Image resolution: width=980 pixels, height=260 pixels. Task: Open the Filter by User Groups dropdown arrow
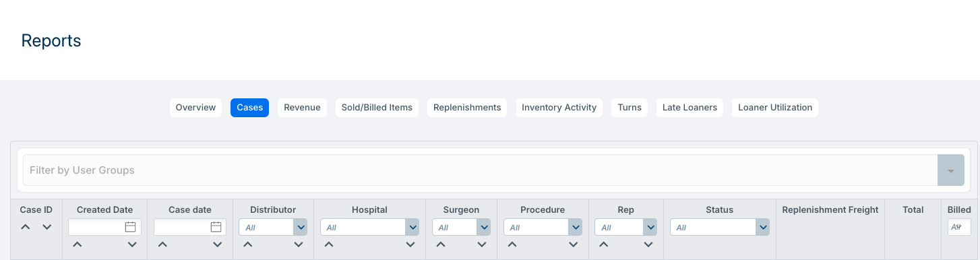click(x=951, y=170)
